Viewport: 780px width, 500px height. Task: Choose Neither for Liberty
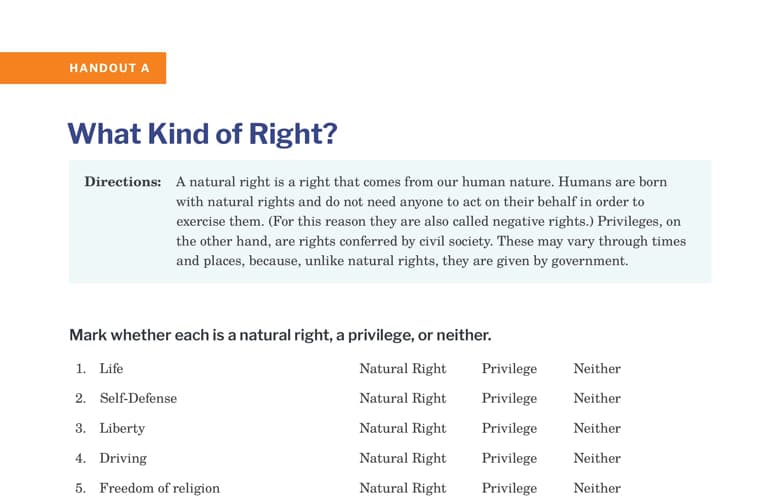pos(597,428)
